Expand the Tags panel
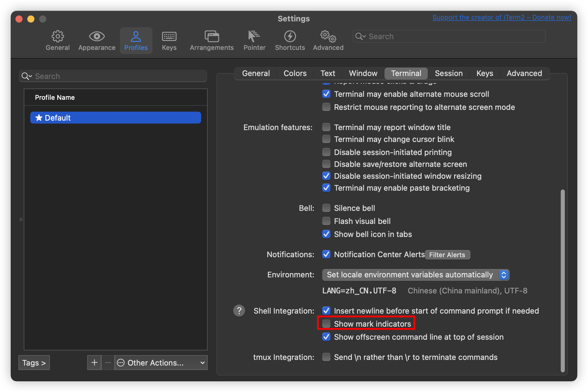Viewport: 588px width, 392px height. (x=34, y=363)
